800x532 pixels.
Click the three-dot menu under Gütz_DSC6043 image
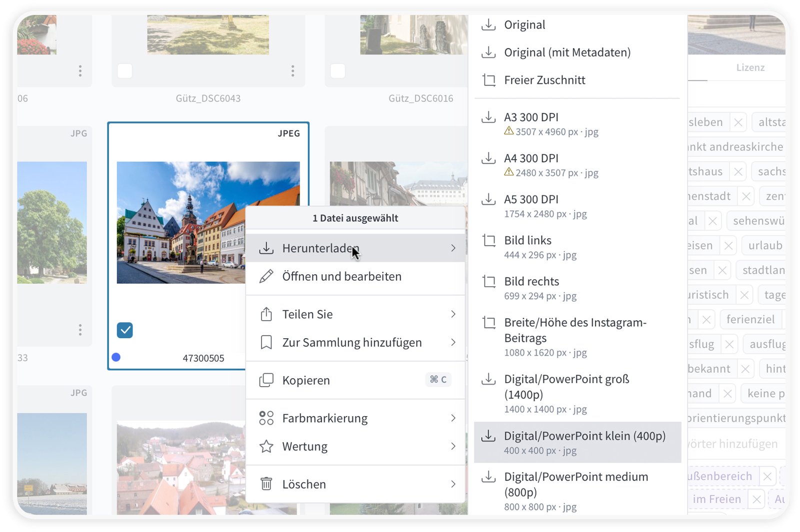point(292,71)
